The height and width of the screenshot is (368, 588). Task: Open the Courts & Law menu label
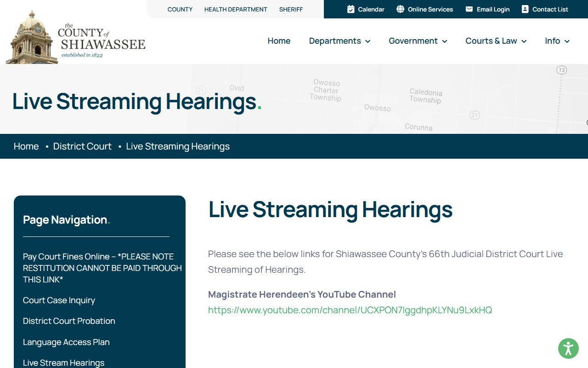point(491,41)
